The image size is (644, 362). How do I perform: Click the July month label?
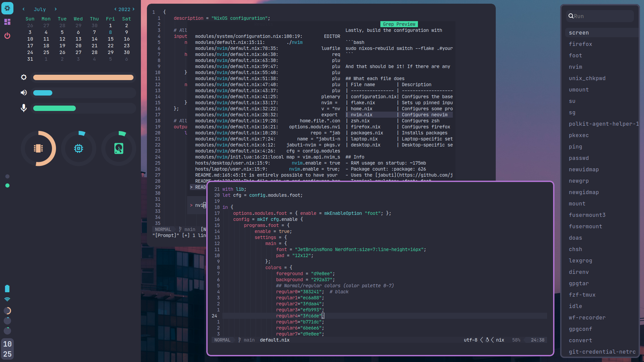coord(40,9)
